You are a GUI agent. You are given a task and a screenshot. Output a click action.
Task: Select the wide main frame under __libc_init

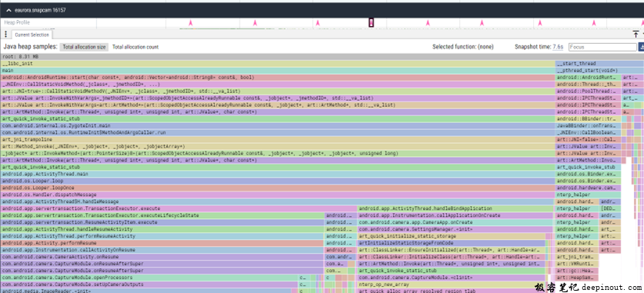277,71
